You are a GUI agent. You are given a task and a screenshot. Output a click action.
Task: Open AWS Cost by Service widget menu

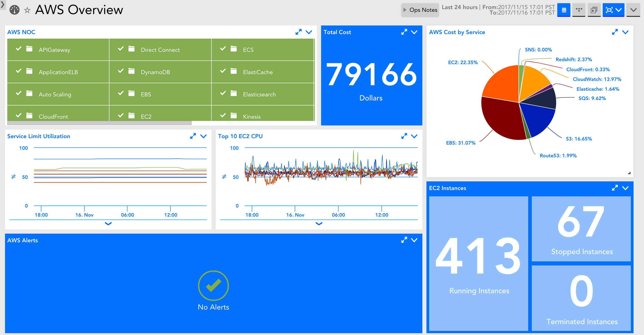(x=625, y=32)
